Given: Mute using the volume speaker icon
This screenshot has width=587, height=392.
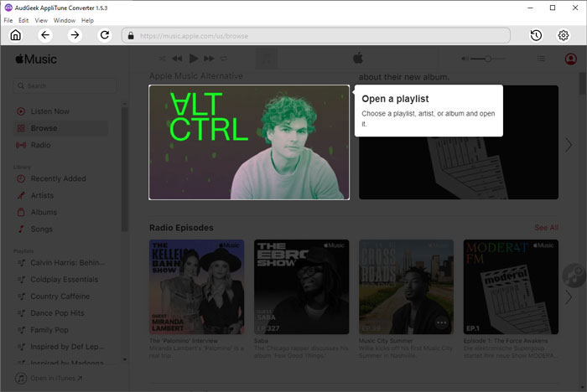Looking at the screenshot, I should coord(465,59).
